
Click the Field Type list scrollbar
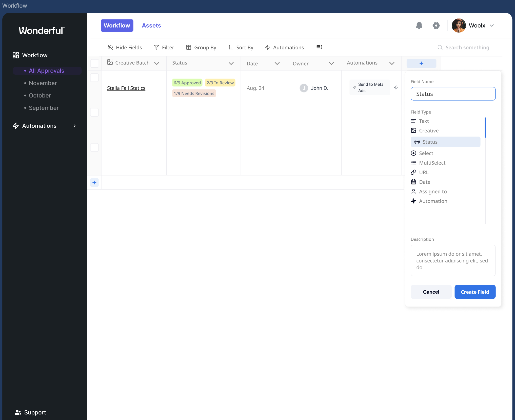[485, 128]
